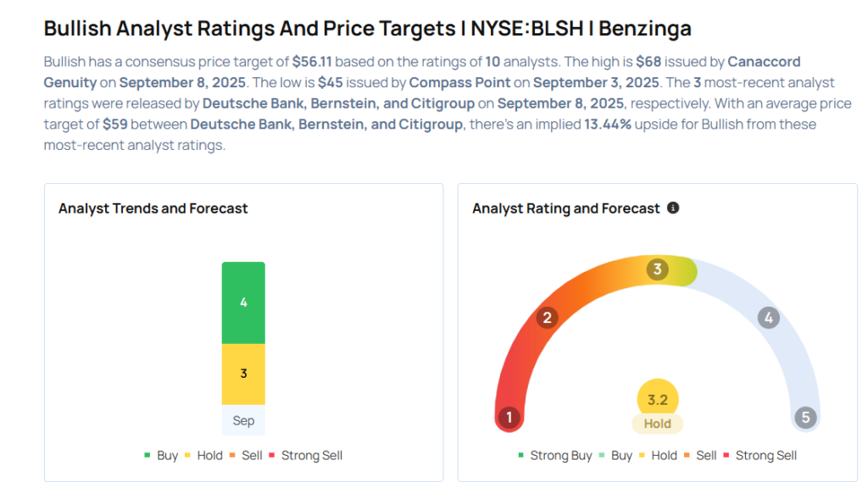Click gauge marker number 2
The width and height of the screenshot is (868, 499).
[548, 318]
